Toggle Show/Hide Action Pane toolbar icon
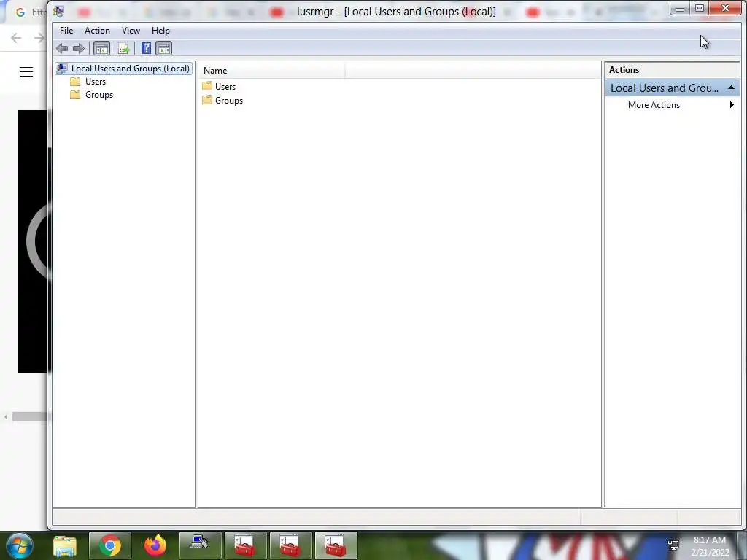Screen dimensions: 747x560 (164, 48)
